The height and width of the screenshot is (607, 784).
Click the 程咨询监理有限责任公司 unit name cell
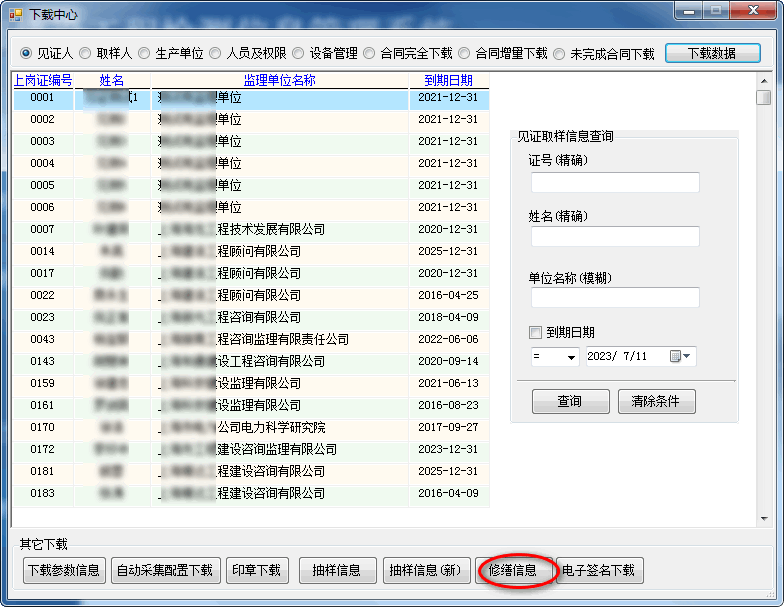[280, 340]
